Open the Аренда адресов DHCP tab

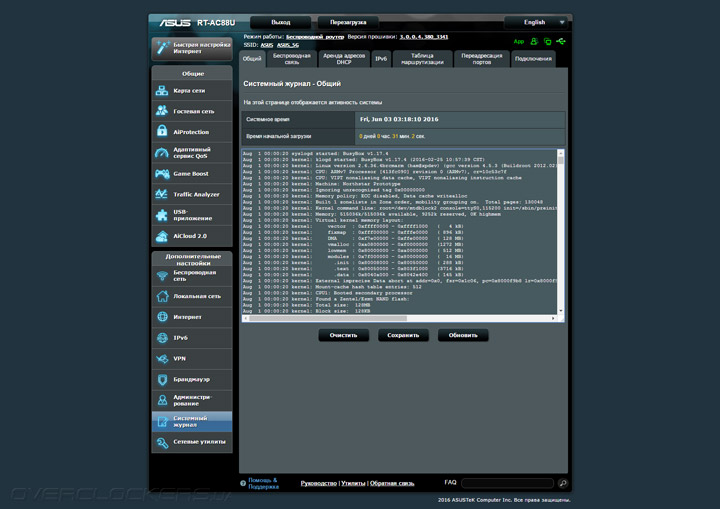(344, 59)
